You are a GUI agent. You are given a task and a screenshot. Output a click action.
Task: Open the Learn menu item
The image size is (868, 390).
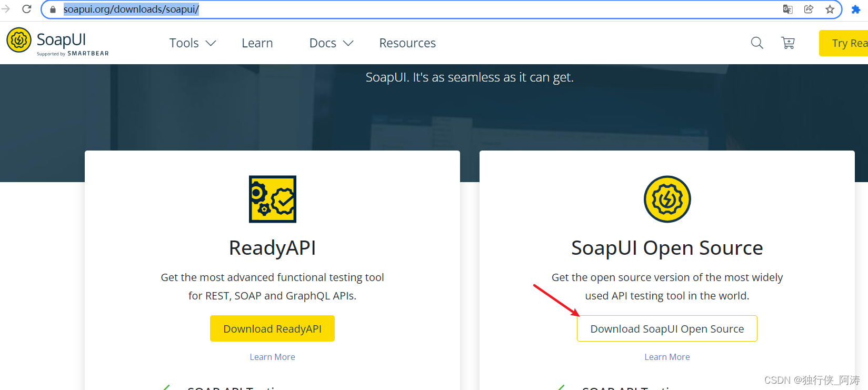(257, 43)
